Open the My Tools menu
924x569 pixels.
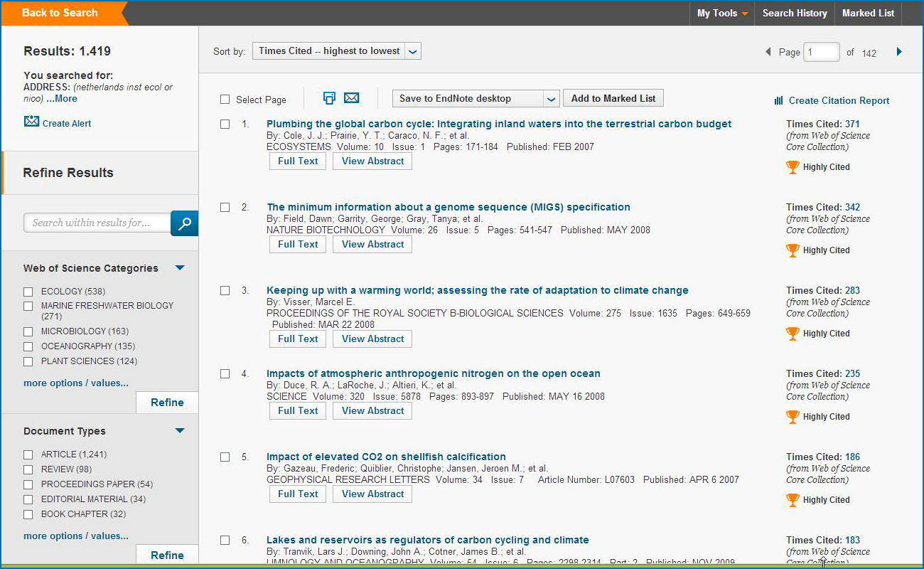(x=722, y=14)
